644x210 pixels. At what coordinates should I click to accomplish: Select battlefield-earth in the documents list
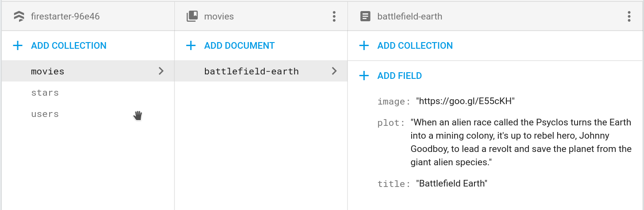251,71
